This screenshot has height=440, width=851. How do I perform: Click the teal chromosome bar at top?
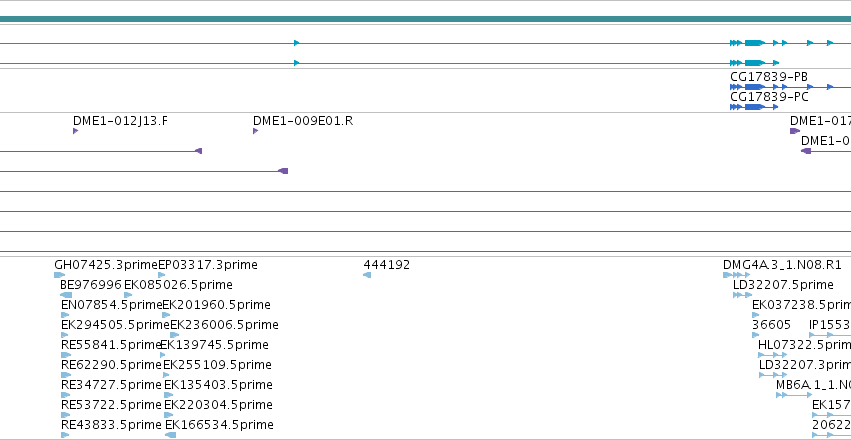(426, 20)
